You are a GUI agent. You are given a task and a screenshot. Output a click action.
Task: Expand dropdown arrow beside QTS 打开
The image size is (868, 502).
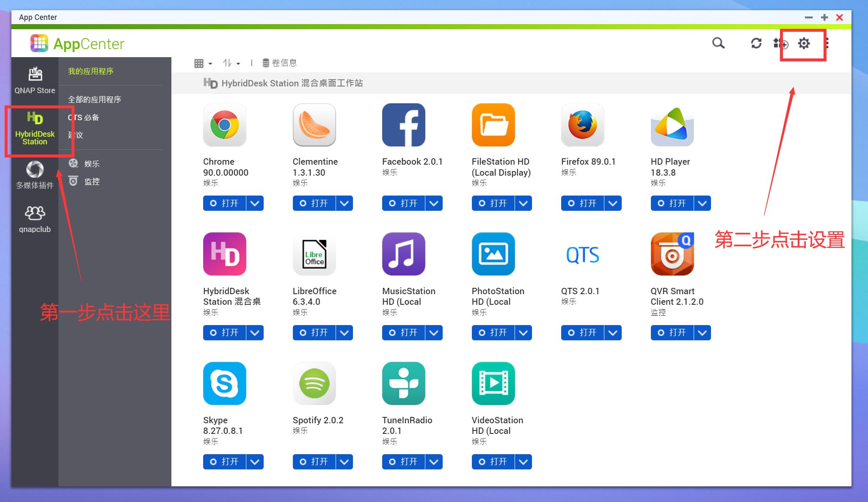pos(613,333)
